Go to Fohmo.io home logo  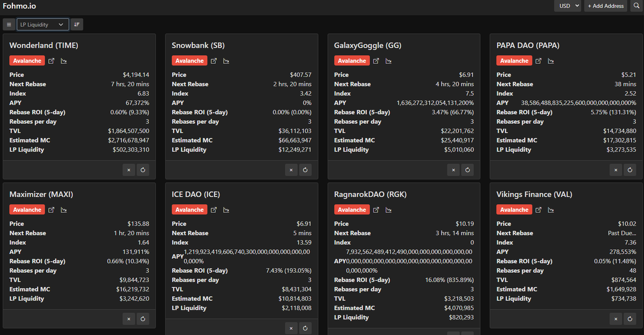point(20,6)
